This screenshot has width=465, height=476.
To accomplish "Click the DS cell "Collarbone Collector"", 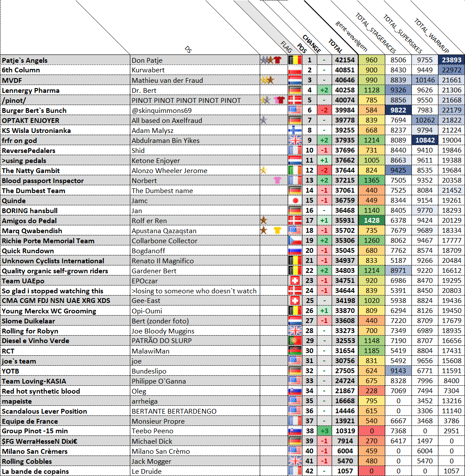I will tap(195, 241).
